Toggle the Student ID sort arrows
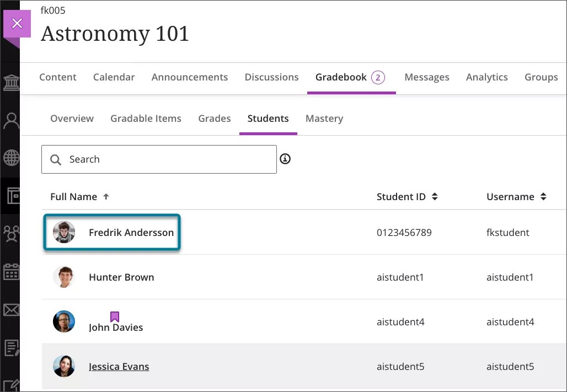 435,196
